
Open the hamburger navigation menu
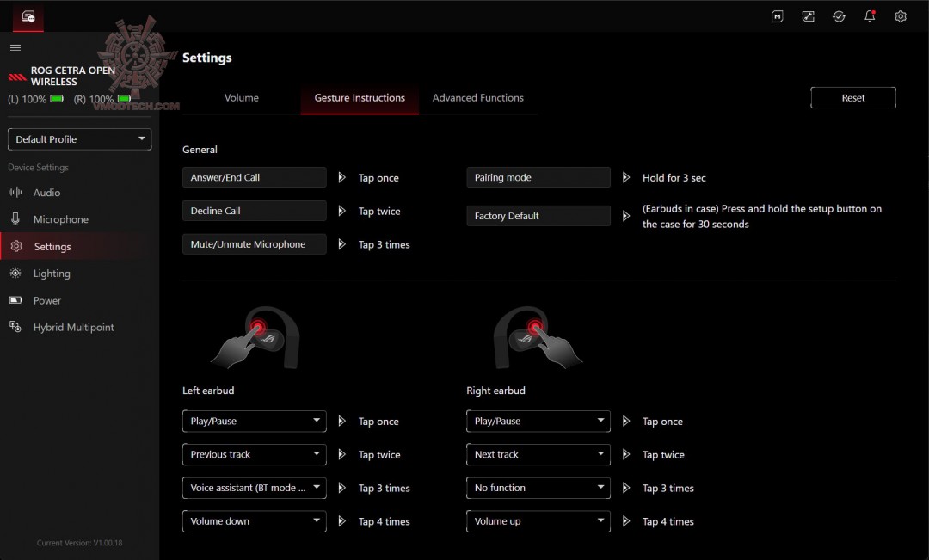click(x=15, y=47)
